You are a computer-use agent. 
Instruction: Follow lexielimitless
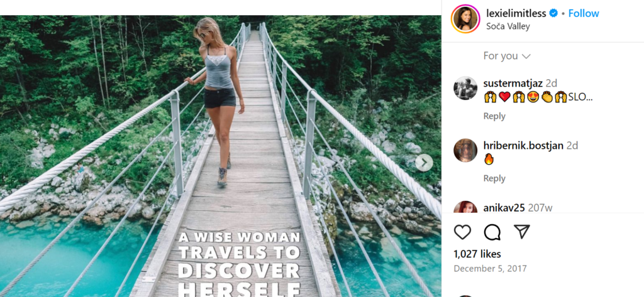tap(584, 13)
